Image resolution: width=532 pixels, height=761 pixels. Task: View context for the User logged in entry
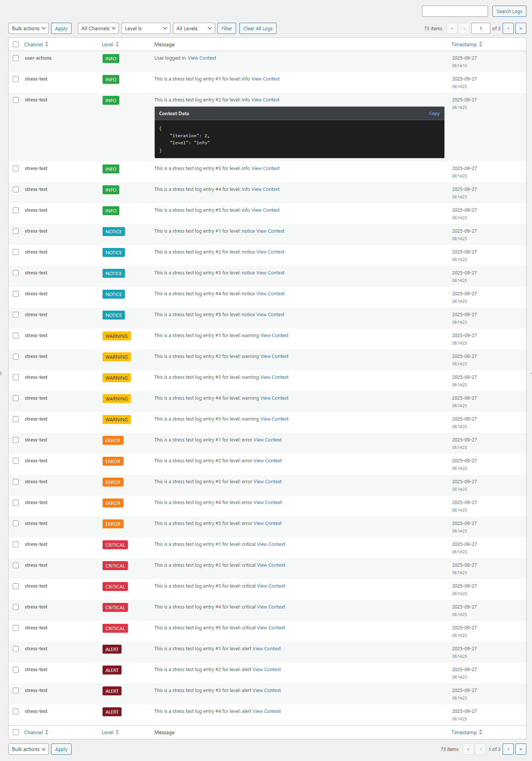click(x=202, y=58)
